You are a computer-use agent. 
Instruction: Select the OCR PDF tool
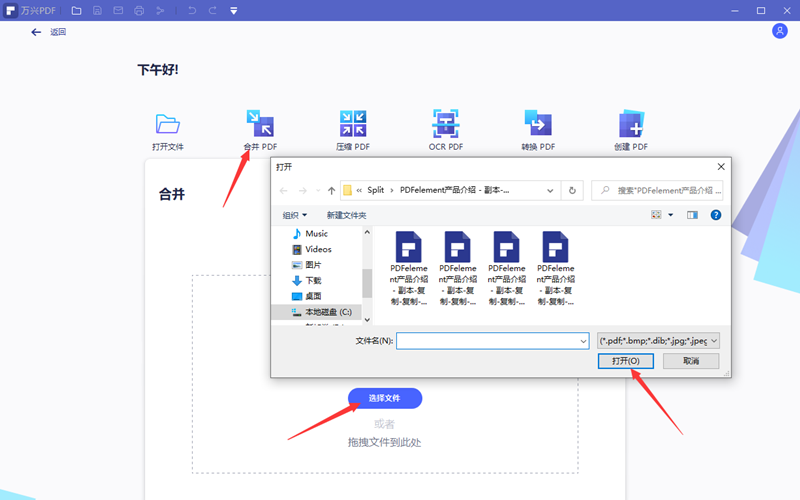446,131
